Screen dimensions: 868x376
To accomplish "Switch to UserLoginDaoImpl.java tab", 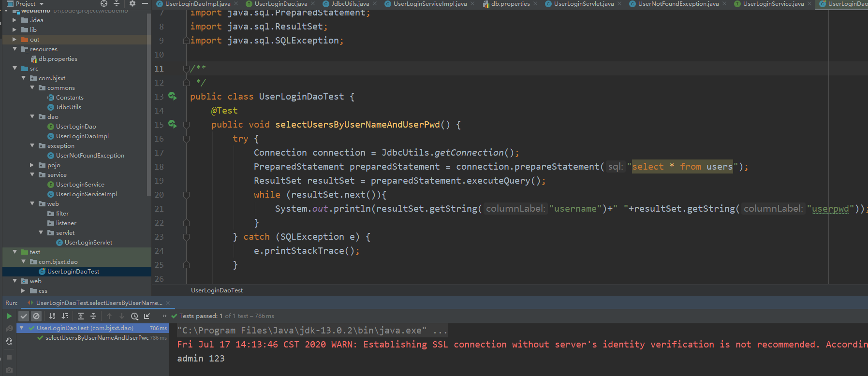I will click(197, 4).
